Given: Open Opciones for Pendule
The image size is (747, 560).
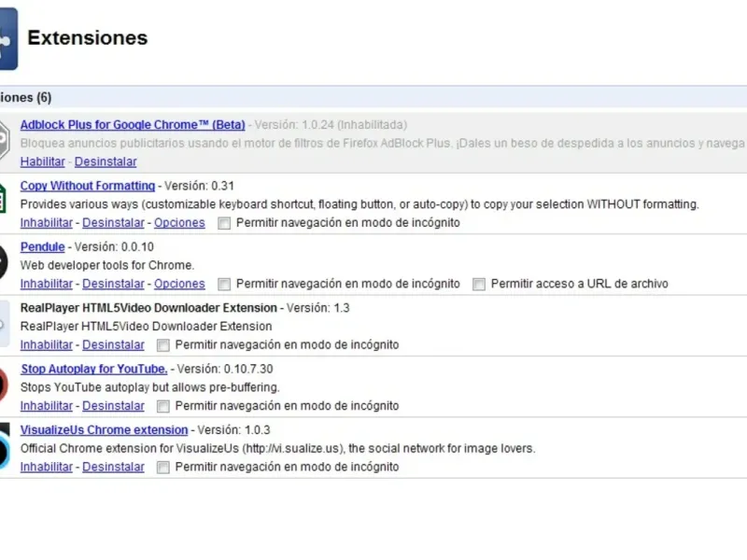Looking at the screenshot, I should (x=179, y=284).
